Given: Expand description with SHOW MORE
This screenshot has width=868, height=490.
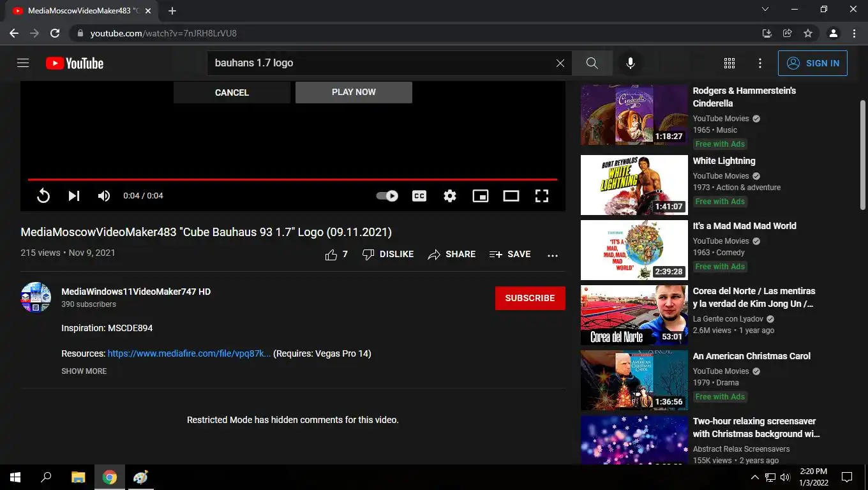Looking at the screenshot, I should 84,371.
